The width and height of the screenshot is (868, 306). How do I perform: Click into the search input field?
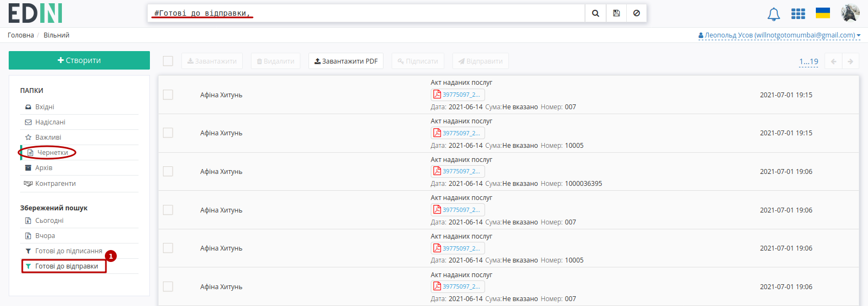(x=366, y=13)
